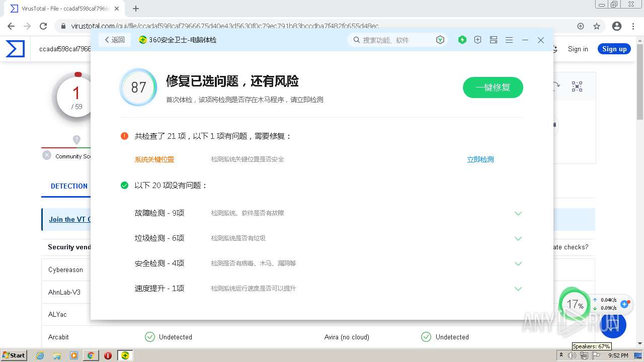
Task: Click 检测系统、软件是否有故障 description text
Action: (x=248, y=213)
